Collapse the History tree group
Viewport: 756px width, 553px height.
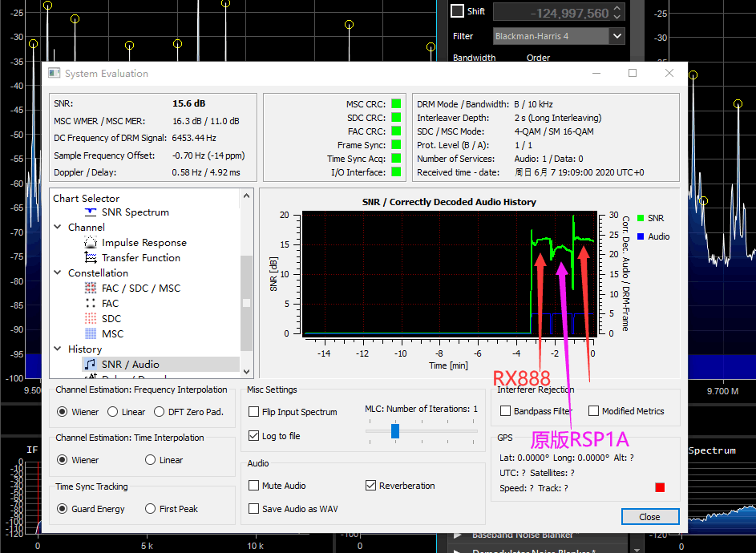pos(59,349)
